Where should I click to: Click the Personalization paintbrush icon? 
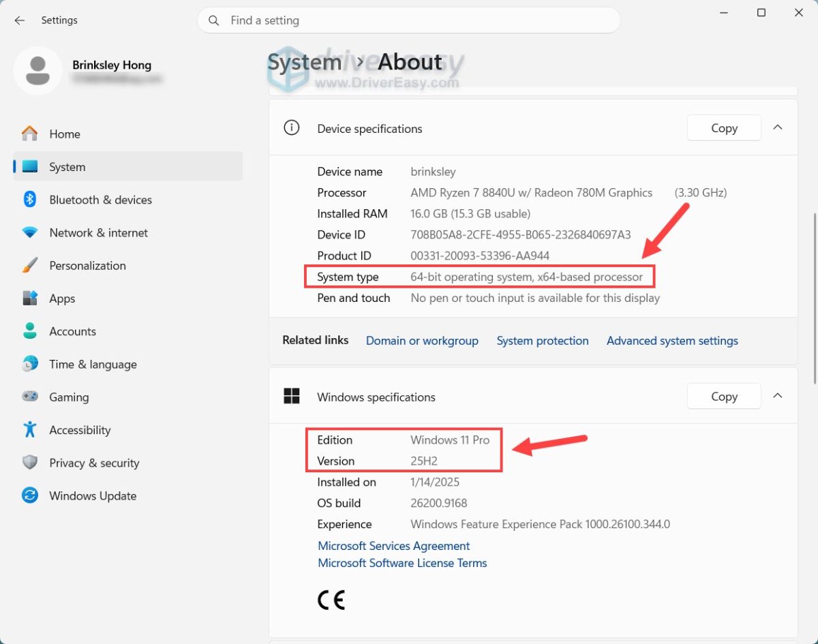pyautogui.click(x=29, y=265)
